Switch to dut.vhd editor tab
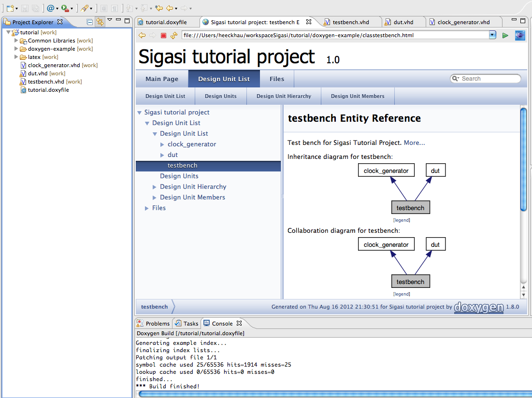The image size is (532, 398). 403,22
